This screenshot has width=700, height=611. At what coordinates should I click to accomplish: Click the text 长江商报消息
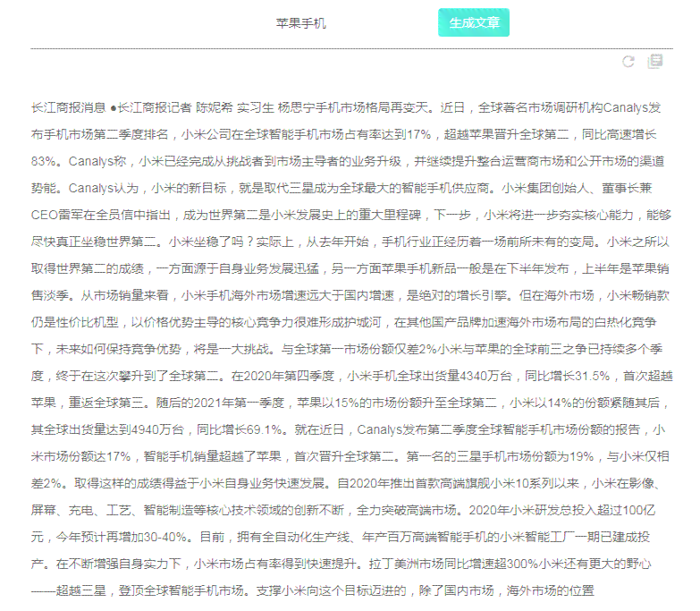(x=68, y=107)
